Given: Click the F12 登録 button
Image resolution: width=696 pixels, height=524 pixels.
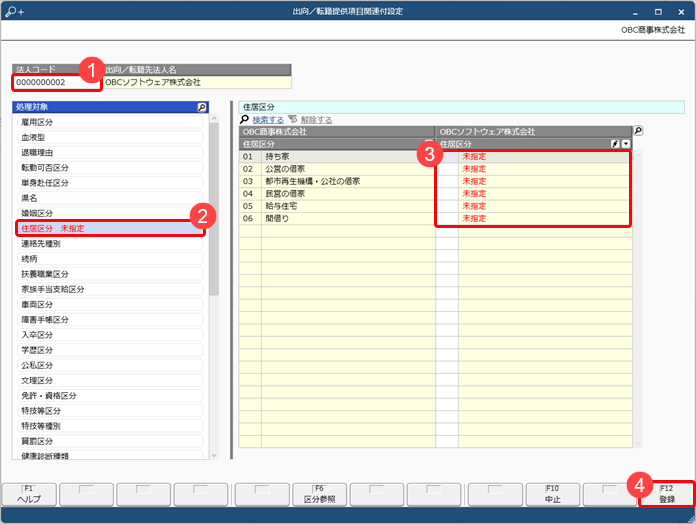Looking at the screenshot, I should (667, 494).
